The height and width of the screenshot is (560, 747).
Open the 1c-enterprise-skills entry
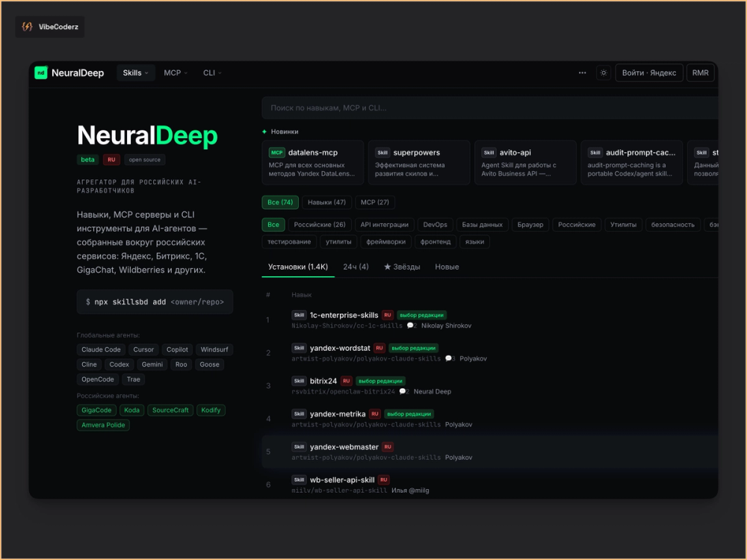pos(344,315)
